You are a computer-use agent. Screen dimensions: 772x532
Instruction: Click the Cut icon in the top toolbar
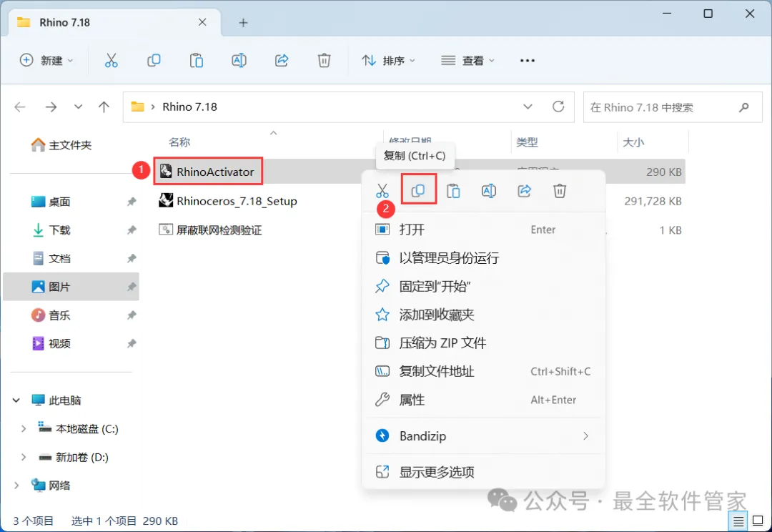coord(112,60)
